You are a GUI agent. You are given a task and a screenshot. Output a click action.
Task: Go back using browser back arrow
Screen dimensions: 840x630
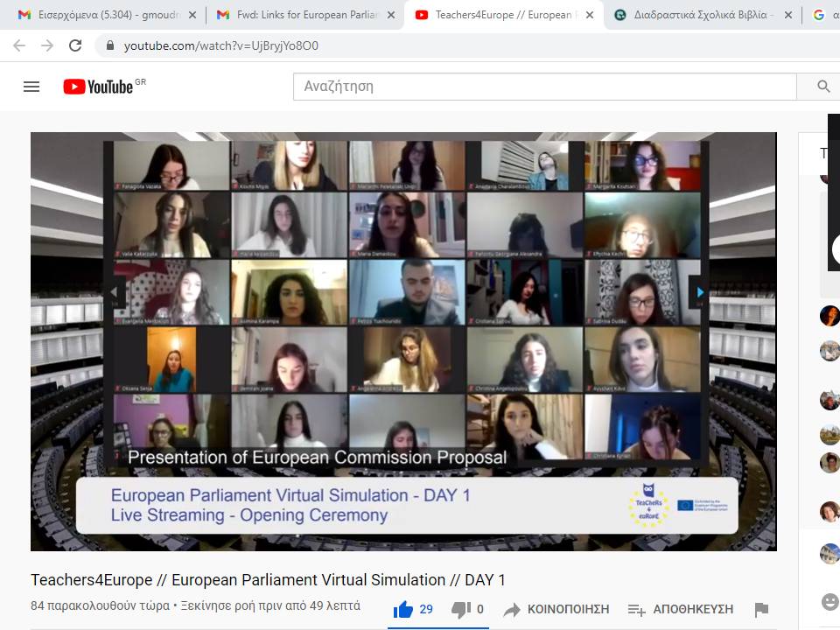[x=19, y=45]
